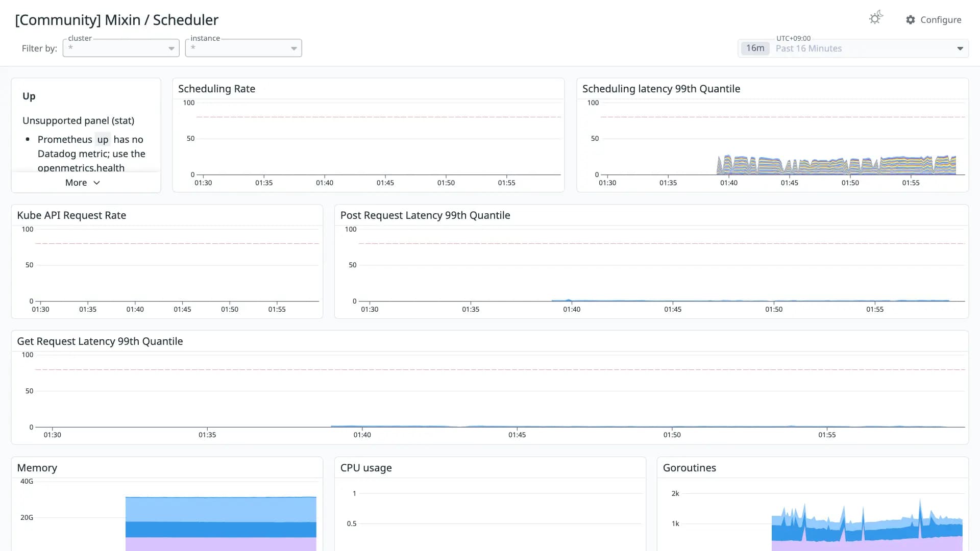Click the Post Request Latency 99th Quantile title
980x551 pixels.
coord(425,215)
